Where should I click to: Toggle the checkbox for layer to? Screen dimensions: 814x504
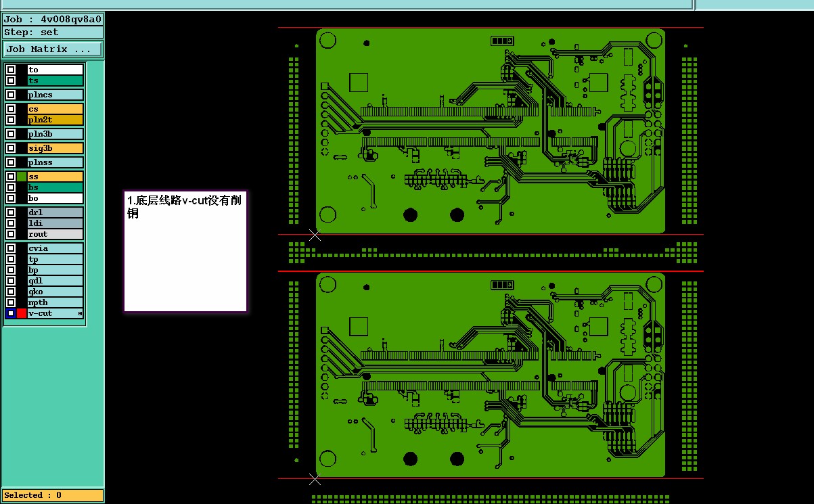pyautogui.click(x=11, y=70)
